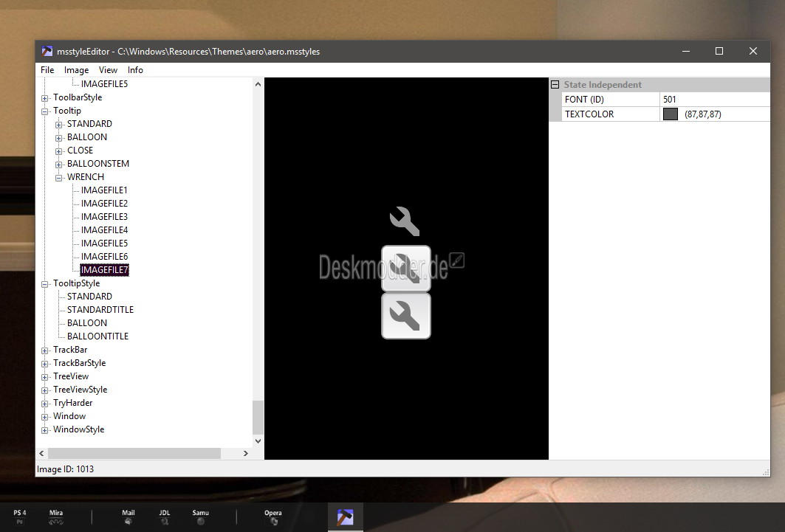The height and width of the screenshot is (532, 785).
Task: Click the msstyleEditor icon in taskbar
Action: (x=346, y=517)
